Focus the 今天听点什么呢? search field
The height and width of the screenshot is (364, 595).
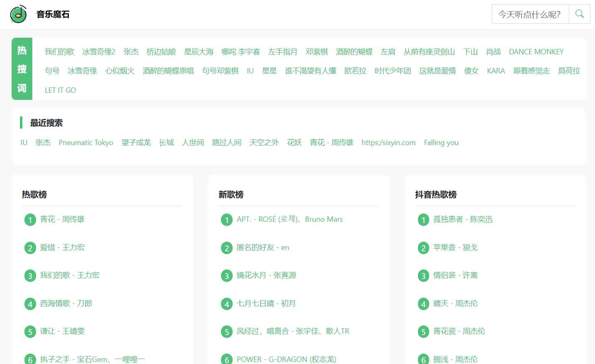pyautogui.click(x=530, y=14)
